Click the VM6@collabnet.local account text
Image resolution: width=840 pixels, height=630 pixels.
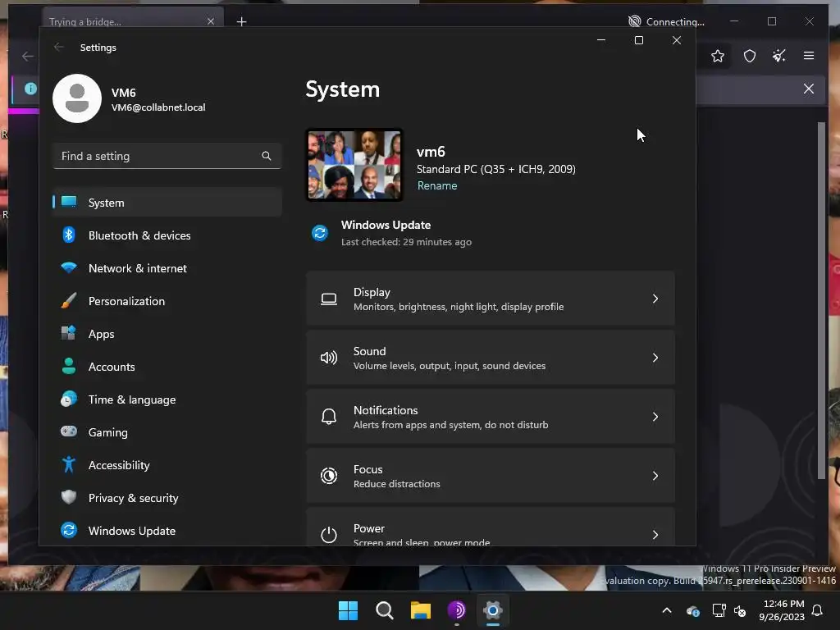click(158, 107)
